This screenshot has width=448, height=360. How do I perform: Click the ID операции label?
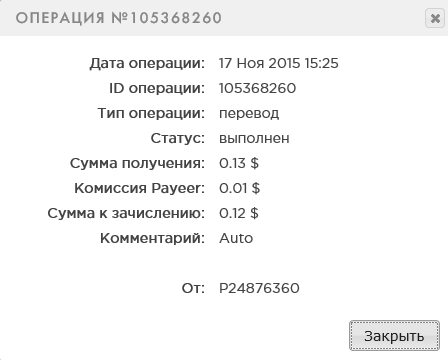click(157, 89)
